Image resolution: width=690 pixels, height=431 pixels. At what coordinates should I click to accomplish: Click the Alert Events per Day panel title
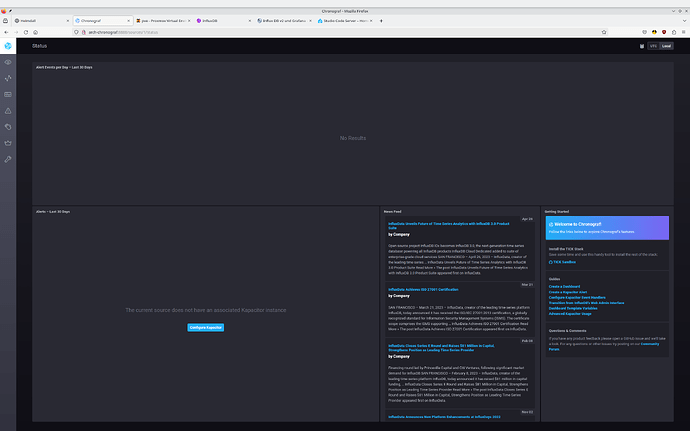point(64,67)
